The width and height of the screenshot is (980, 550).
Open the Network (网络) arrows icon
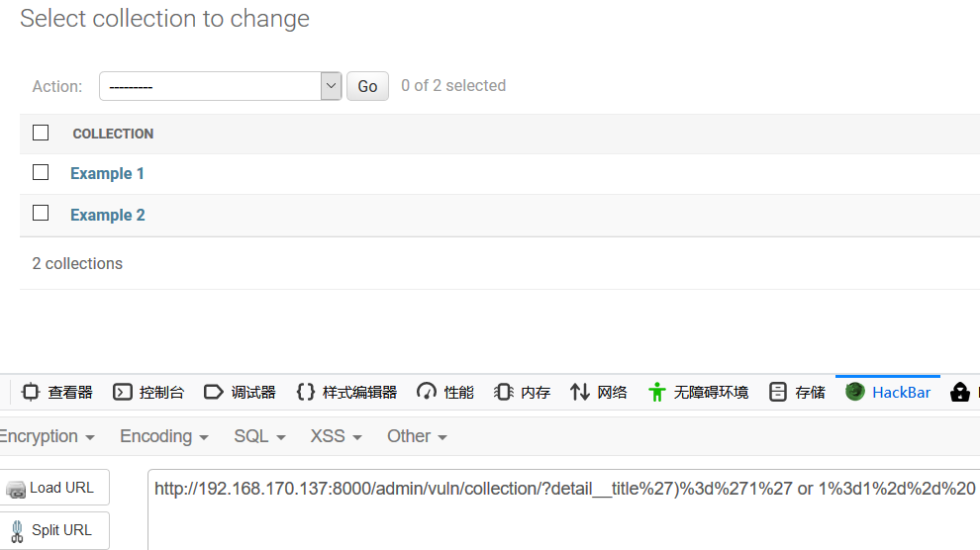click(x=579, y=392)
